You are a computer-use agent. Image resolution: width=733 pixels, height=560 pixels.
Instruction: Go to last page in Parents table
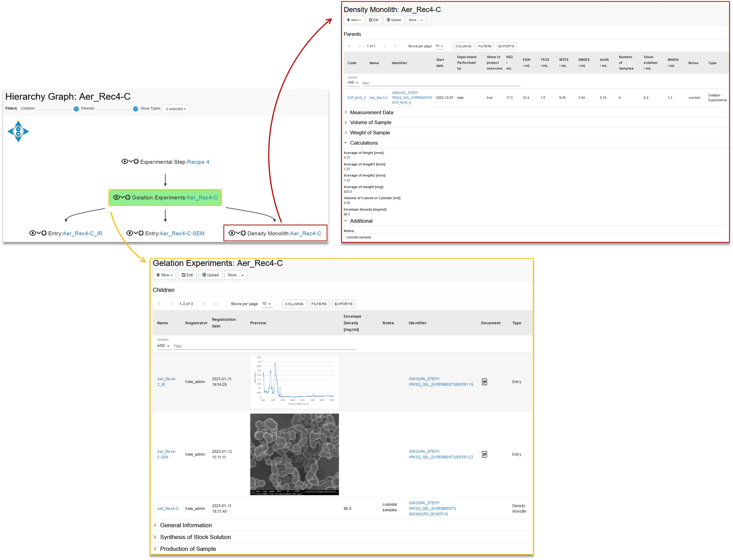tap(395, 46)
